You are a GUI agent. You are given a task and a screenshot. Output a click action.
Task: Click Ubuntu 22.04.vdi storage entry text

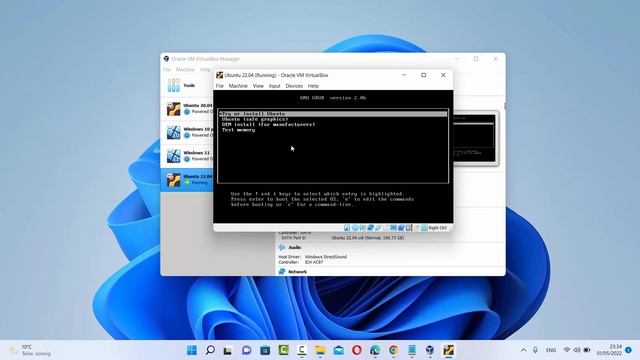[367, 238]
